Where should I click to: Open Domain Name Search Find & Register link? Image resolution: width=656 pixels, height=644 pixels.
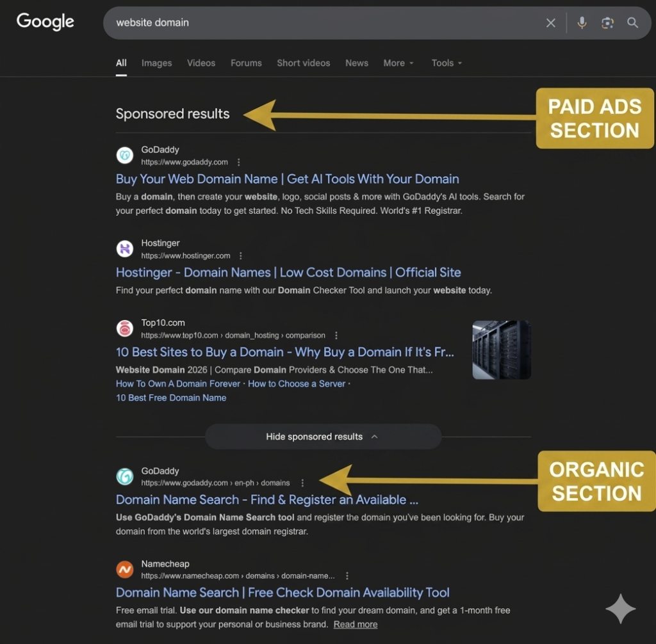tap(267, 500)
